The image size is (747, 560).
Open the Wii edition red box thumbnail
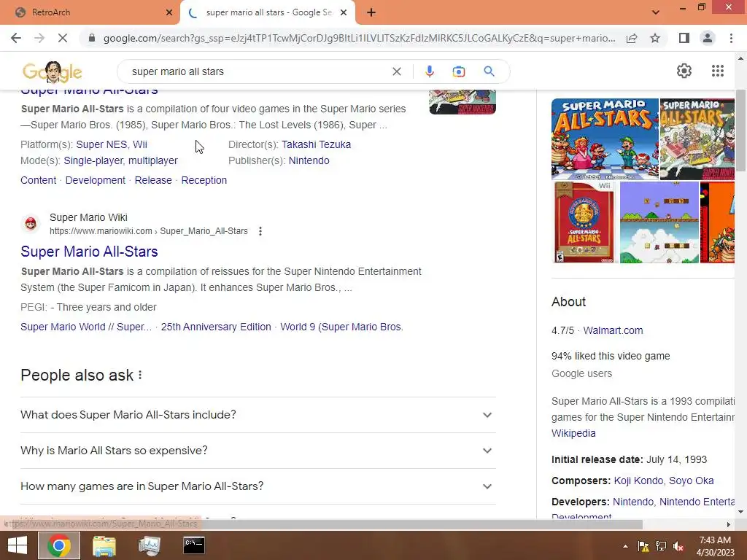pos(584,222)
